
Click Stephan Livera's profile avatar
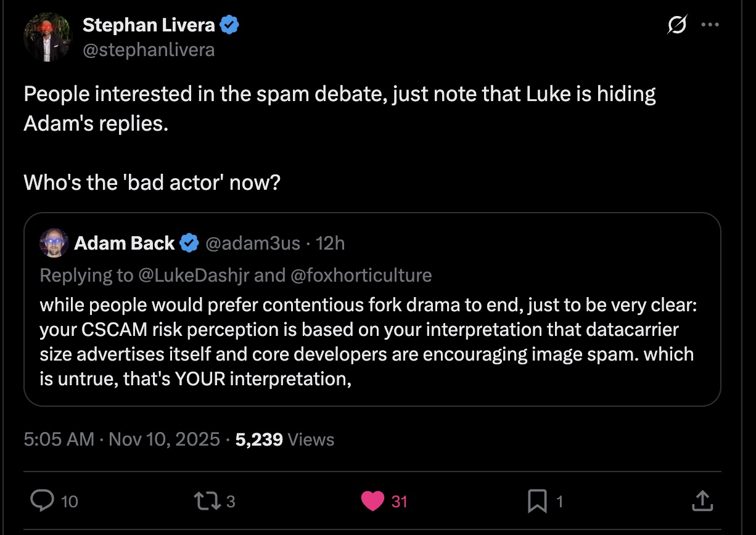coord(48,37)
